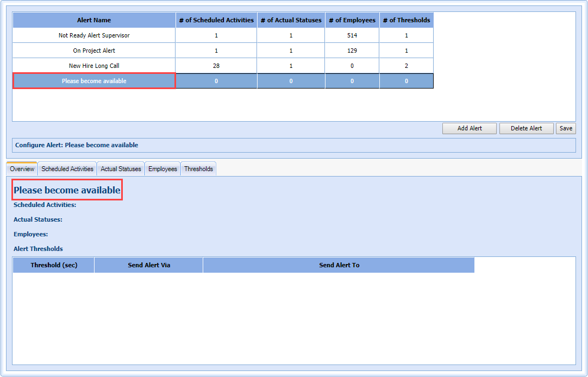This screenshot has width=588, height=377.
Task: Click the Send Alert Via column header
Action: [149, 265]
